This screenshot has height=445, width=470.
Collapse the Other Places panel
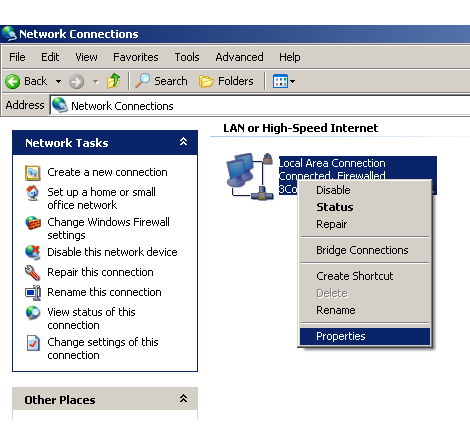coord(183,398)
